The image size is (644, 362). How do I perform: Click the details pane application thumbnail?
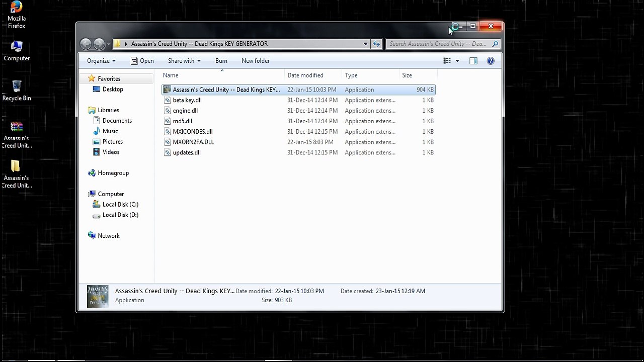tap(98, 296)
